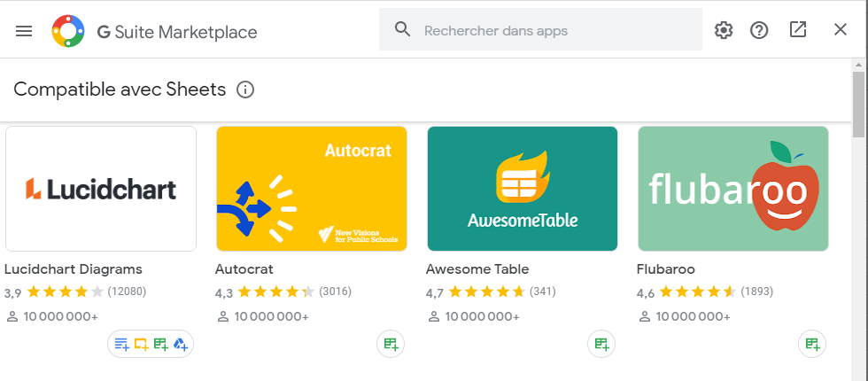The image size is (868, 381).
Task: Click the 'Awesome Table' title link
Action: click(x=477, y=268)
